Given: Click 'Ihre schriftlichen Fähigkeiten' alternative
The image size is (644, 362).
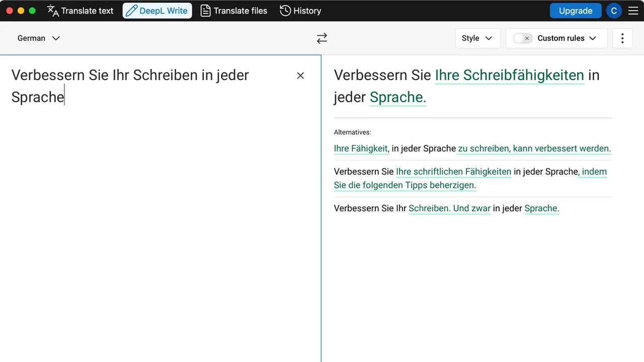Looking at the screenshot, I should (453, 171).
